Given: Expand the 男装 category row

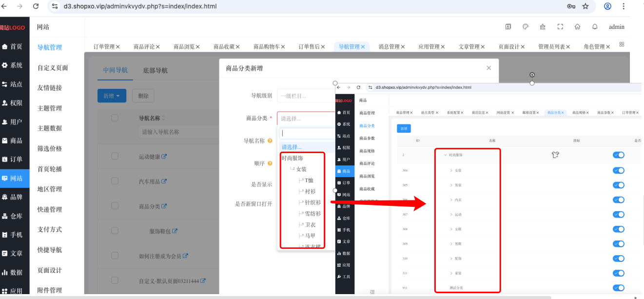Looking at the screenshot, I should [x=451, y=185].
